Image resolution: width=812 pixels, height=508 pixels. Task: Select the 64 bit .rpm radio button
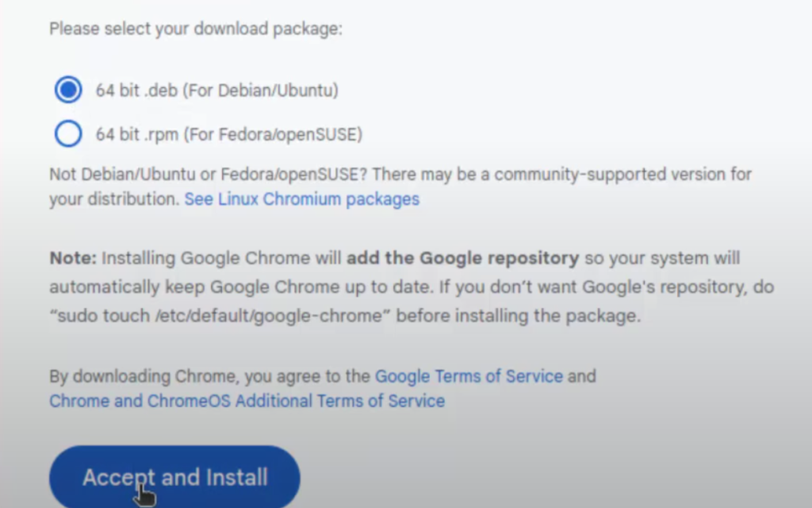point(67,133)
